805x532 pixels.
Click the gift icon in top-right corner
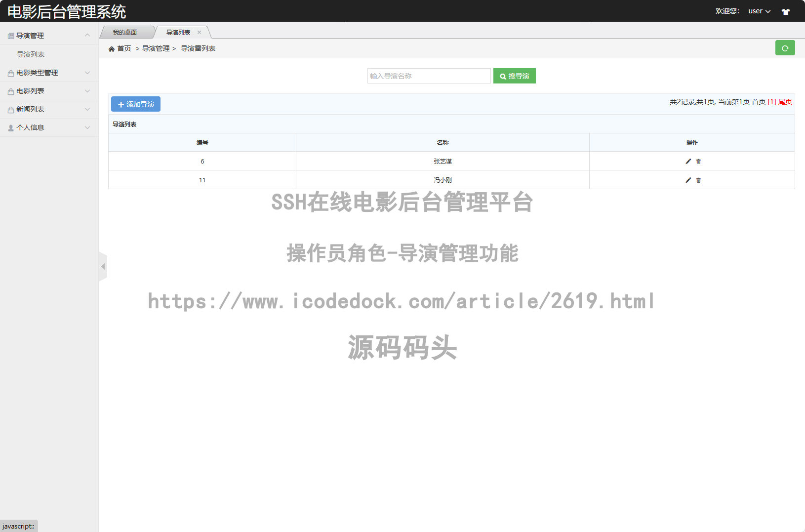785,11
